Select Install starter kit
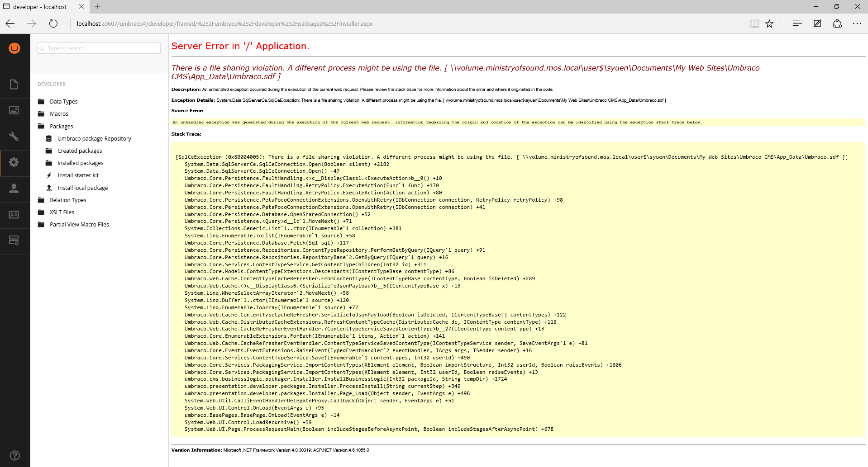868x467 pixels. pos(78,175)
